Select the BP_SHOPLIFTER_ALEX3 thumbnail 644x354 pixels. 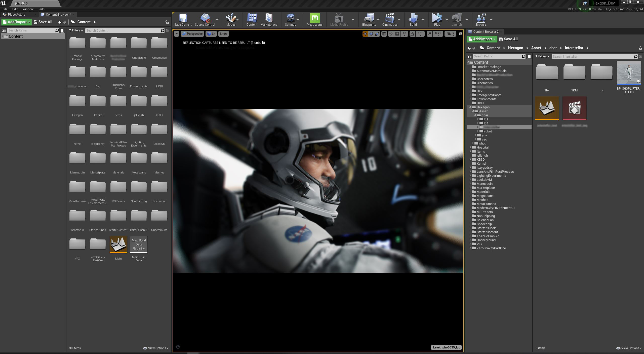pyautogui.click(x=629, y=73)
